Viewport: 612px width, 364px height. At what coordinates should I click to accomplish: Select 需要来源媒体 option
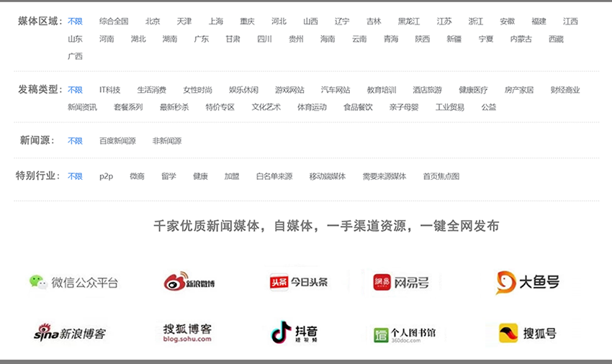(384, 176)
